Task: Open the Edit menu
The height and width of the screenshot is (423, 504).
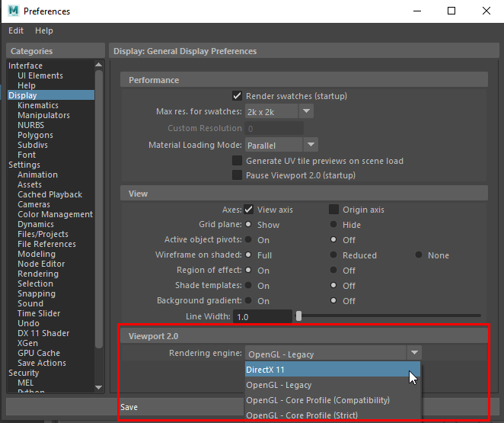Action: pos(16,30)
